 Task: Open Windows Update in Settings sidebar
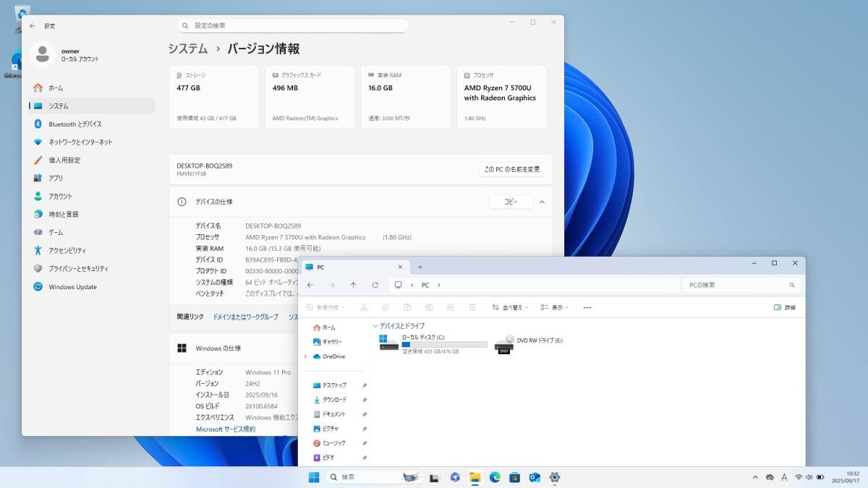(74, 286)
